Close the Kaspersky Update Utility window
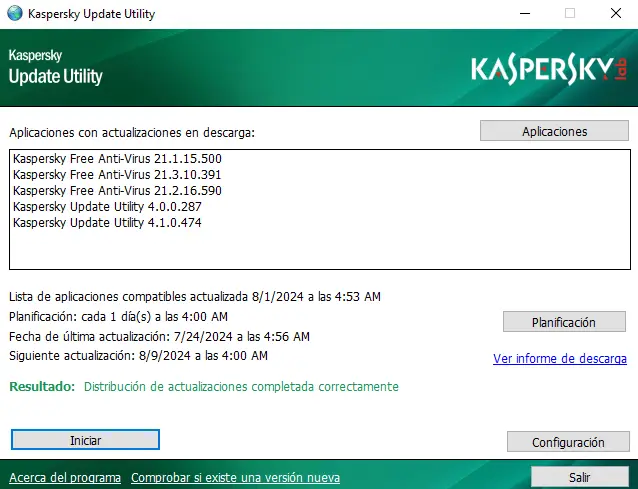Viewport: 638px width, 489px height. pos(616,13)
